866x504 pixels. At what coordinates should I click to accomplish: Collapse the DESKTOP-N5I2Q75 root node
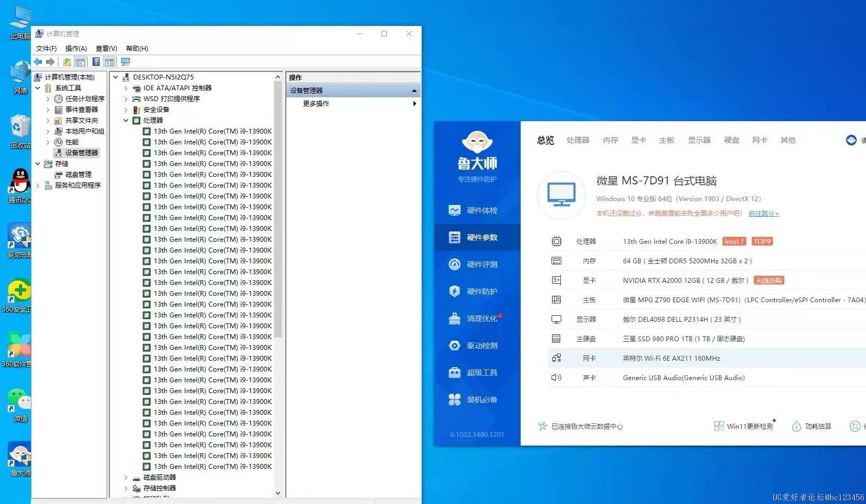pyautogui.click(x=115, y=77)
